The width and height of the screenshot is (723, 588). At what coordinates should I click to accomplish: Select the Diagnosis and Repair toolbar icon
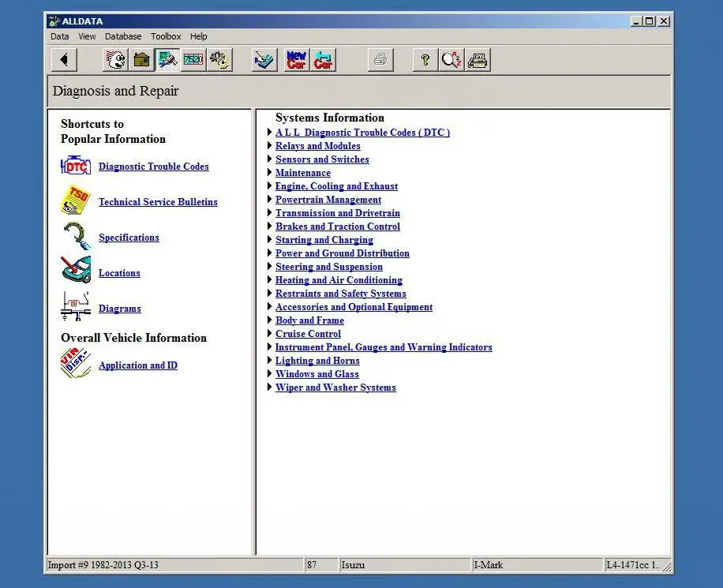point(167,59)
